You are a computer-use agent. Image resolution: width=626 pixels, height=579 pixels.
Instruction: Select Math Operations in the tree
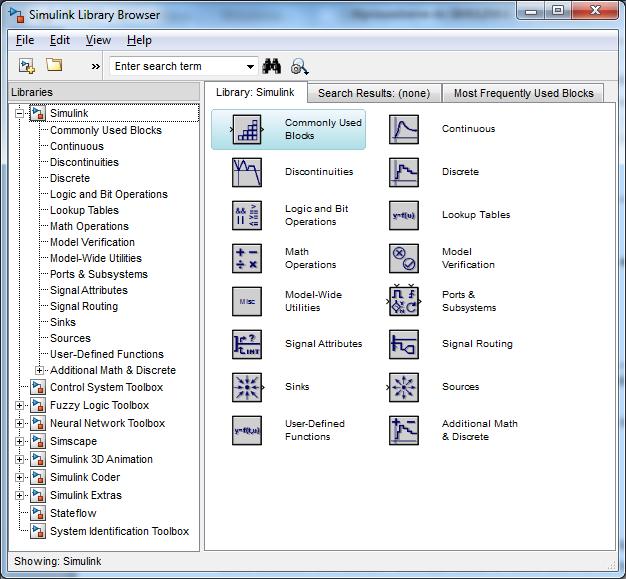coord(89,226)
